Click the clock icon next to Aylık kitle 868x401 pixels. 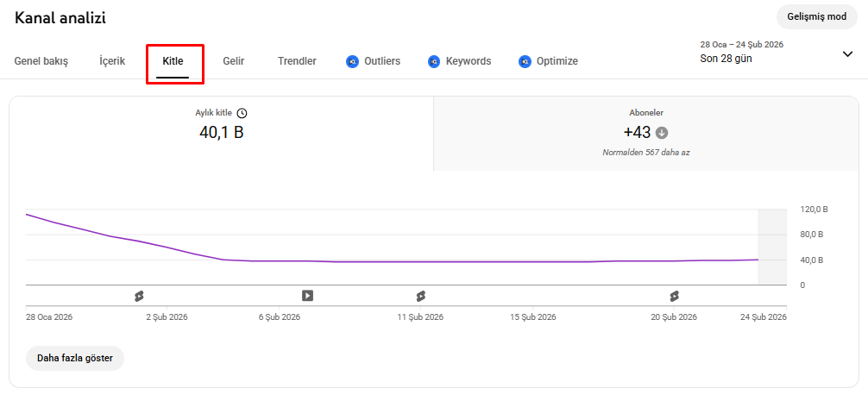(242, 113)
